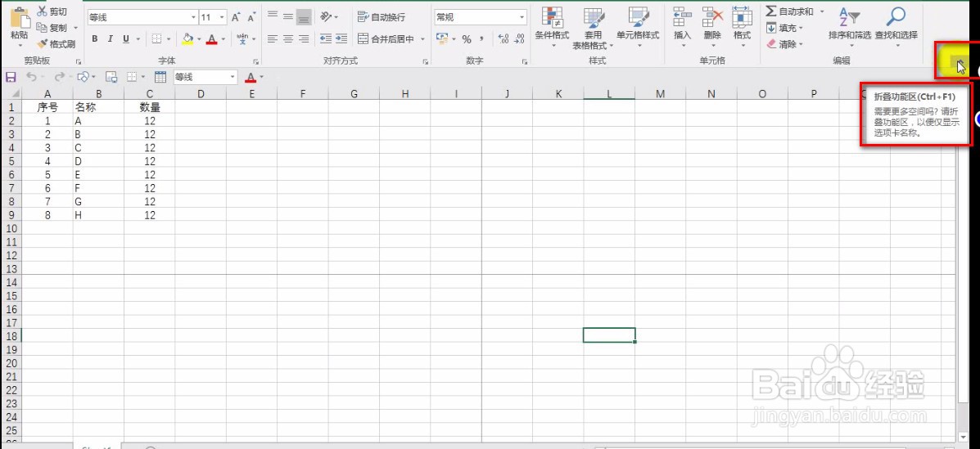Screen dimensions: 980x449
Task: Toggle Bold formatting
Action: [95, 38]
